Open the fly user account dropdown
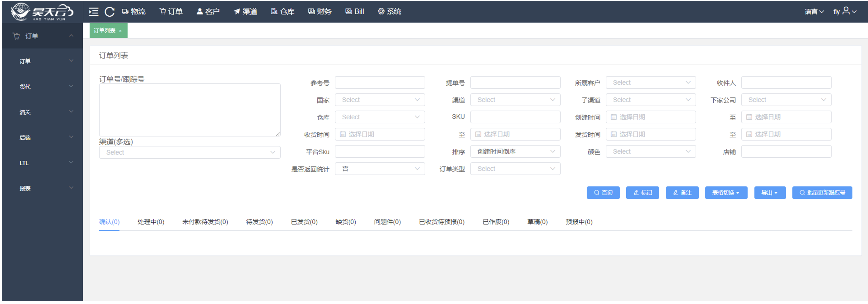Image resolution: width=868 pixels, height=304 pixels. coord(845,11)
